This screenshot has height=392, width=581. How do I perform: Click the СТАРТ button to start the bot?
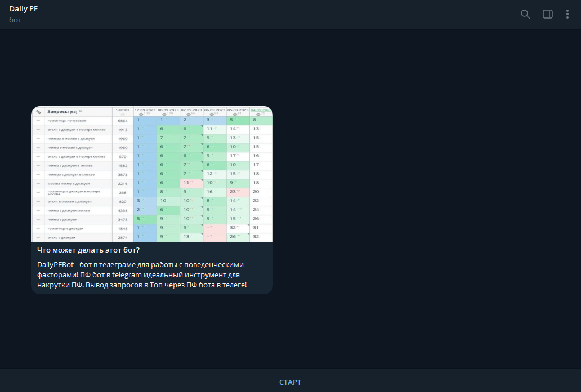pyautogui.click(x=290, y=382)
